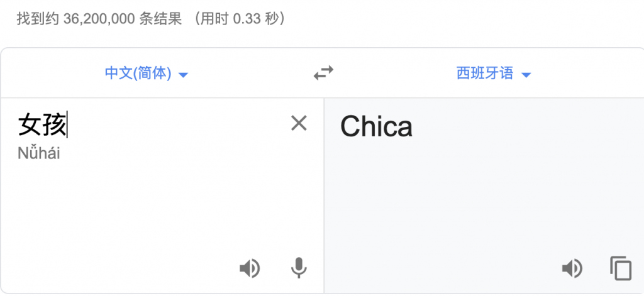Open the 西班牙语 target language label

pyautogui.click(x=484, y=74)
